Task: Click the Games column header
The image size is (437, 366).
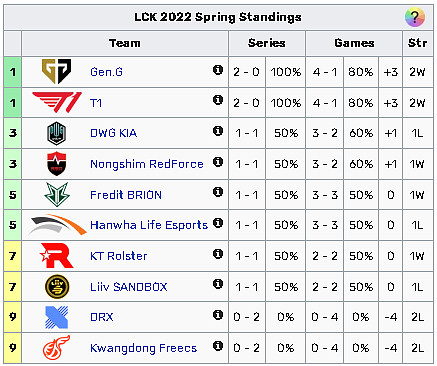Action: tap(354, 43)
